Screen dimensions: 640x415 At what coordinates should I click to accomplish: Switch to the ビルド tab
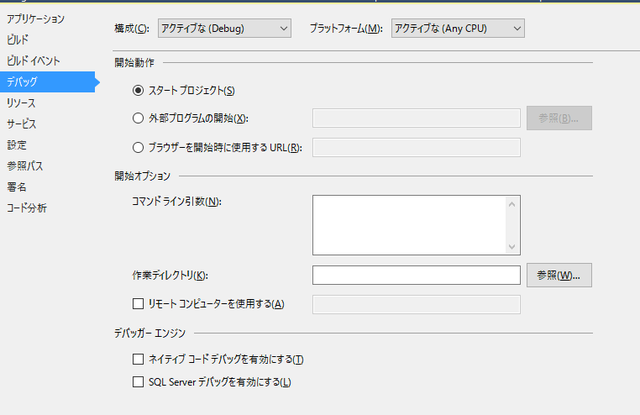click(x=18, y=40)
